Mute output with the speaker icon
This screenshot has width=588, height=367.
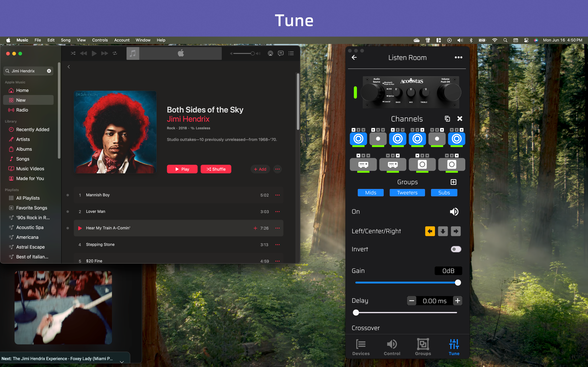pyautogui.click(x=454, y=212)
